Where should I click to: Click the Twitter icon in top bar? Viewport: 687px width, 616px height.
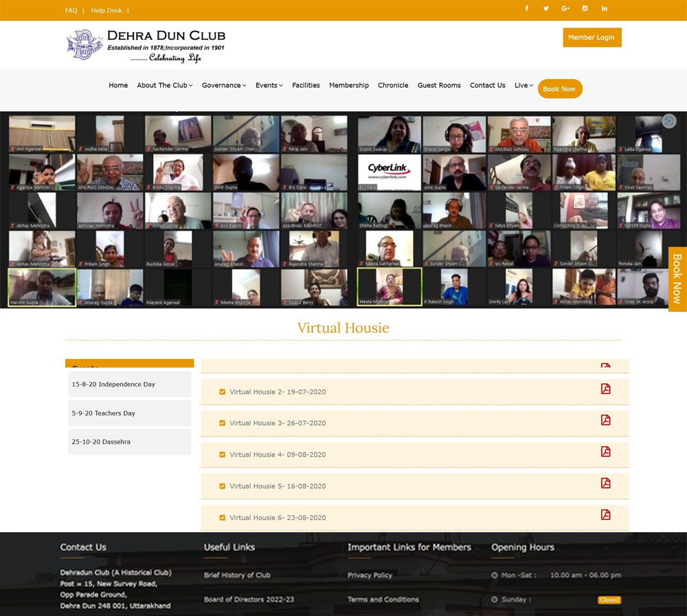tap(546, 8)
